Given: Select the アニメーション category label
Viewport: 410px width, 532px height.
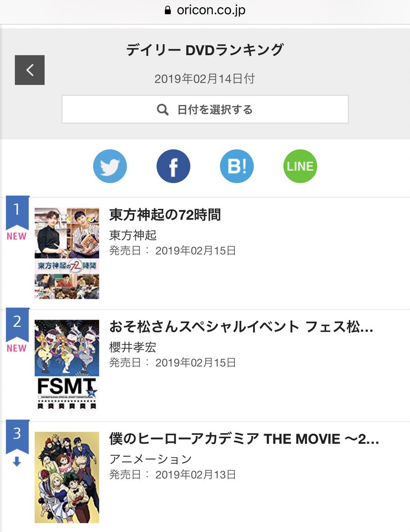Looking at the screenshot, I should (151, 459).
